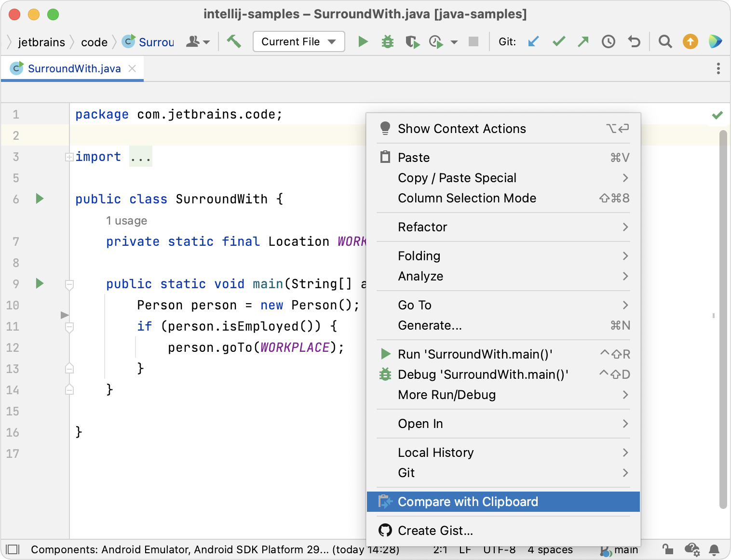Select Debug 'SurroundWith.main()' menu entry

point(503,374)
